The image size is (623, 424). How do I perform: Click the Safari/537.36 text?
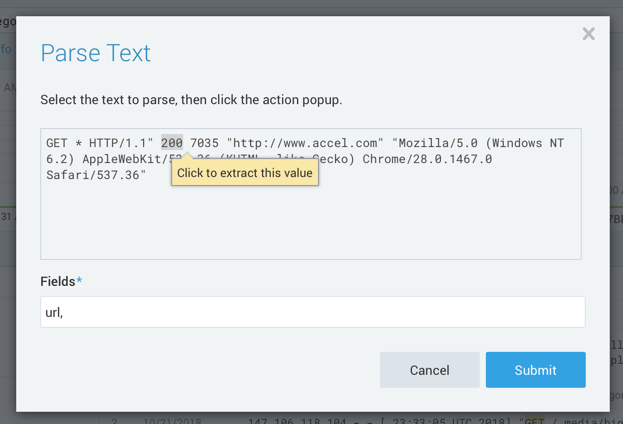96,175
